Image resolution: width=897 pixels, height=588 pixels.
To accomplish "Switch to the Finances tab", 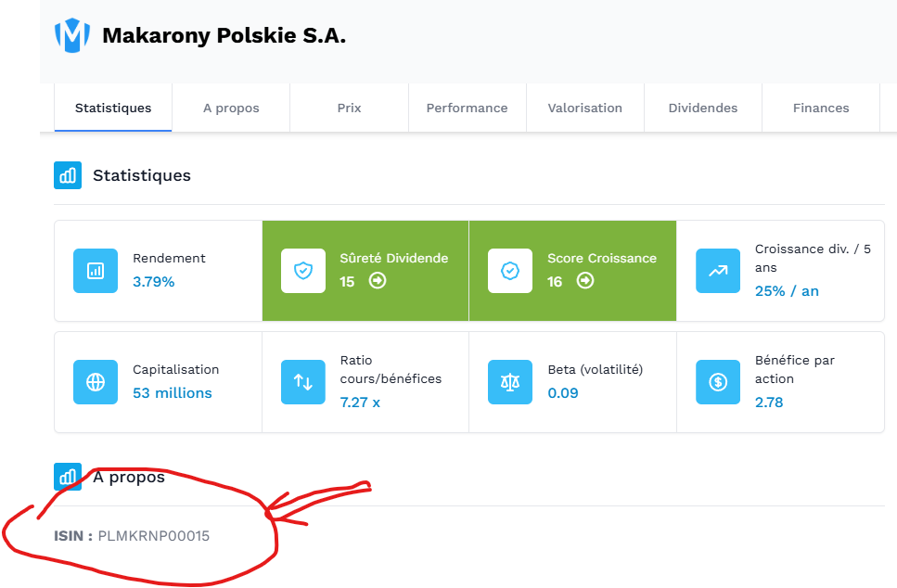I will tap(821, 109).
